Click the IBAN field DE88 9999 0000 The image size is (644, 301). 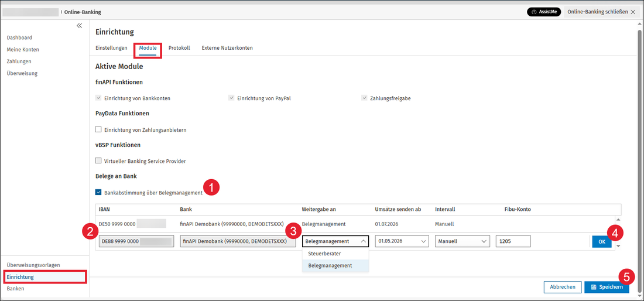pyautogui.click(x=136, y=241)
